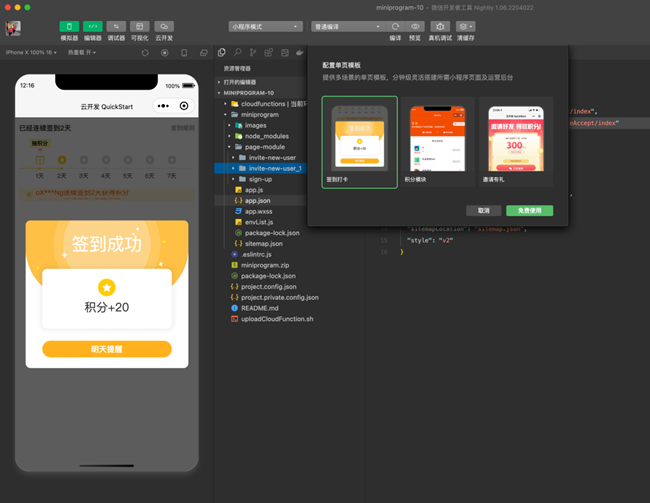Click the 编译 compile refresh icon
Viewport: 650px width, 503px height.
(395, 26)
